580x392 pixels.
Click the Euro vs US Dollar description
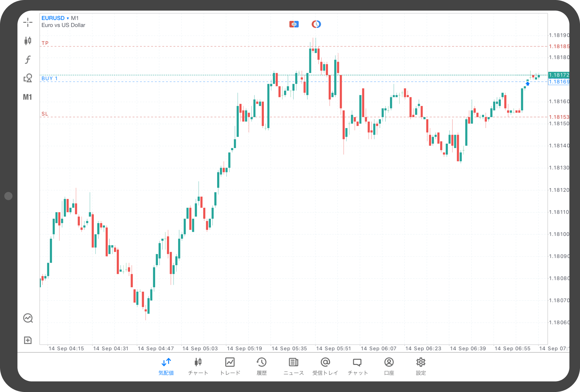tap(63, 25)
